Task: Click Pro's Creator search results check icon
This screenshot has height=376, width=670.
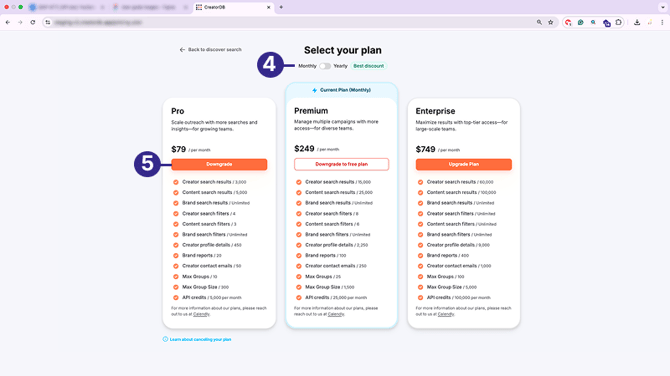Action: point(176,182)
